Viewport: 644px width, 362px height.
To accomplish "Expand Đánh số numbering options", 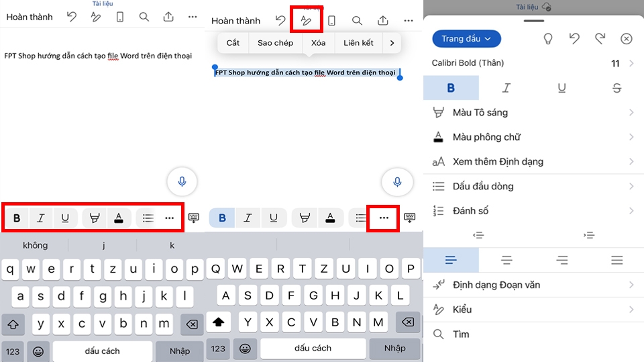I will (533, 211).
